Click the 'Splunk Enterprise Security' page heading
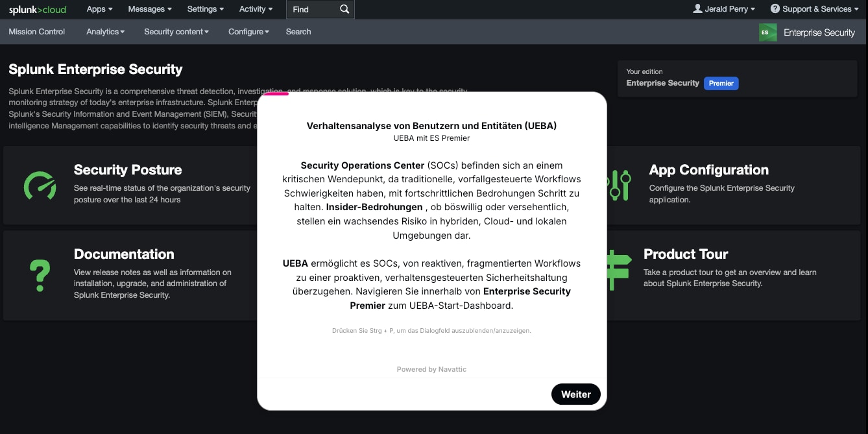The width and height of the screenshot is (868, 434). point(95,69)
